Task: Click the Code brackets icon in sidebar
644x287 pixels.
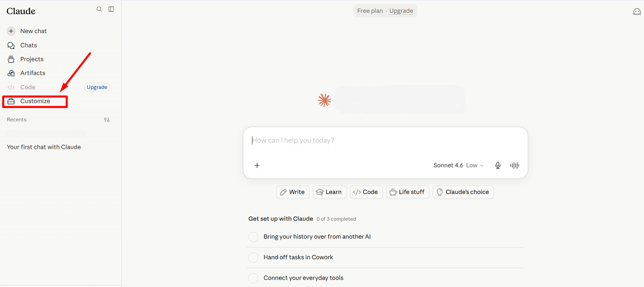Action: click(11, 87)
